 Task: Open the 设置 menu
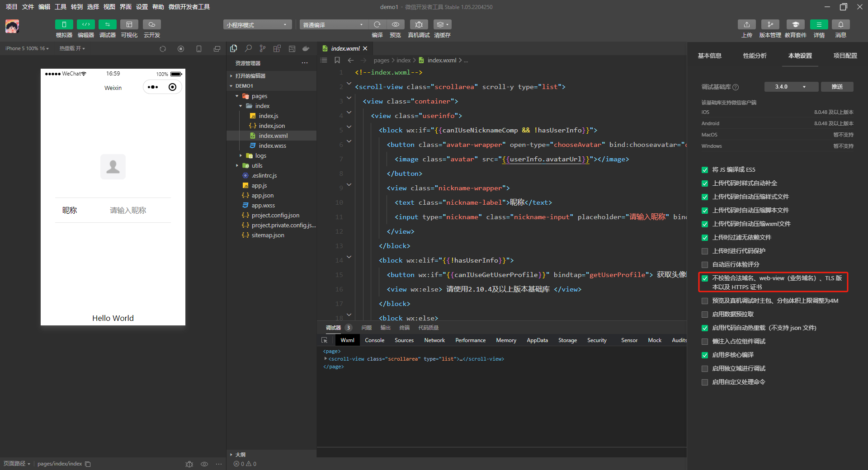(142, 7)
